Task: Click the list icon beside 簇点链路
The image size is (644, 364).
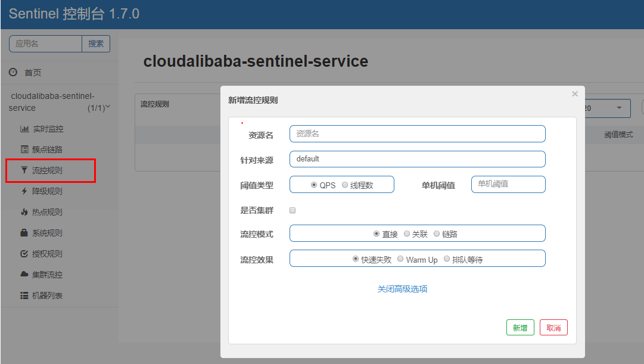Action: (24, 150)
